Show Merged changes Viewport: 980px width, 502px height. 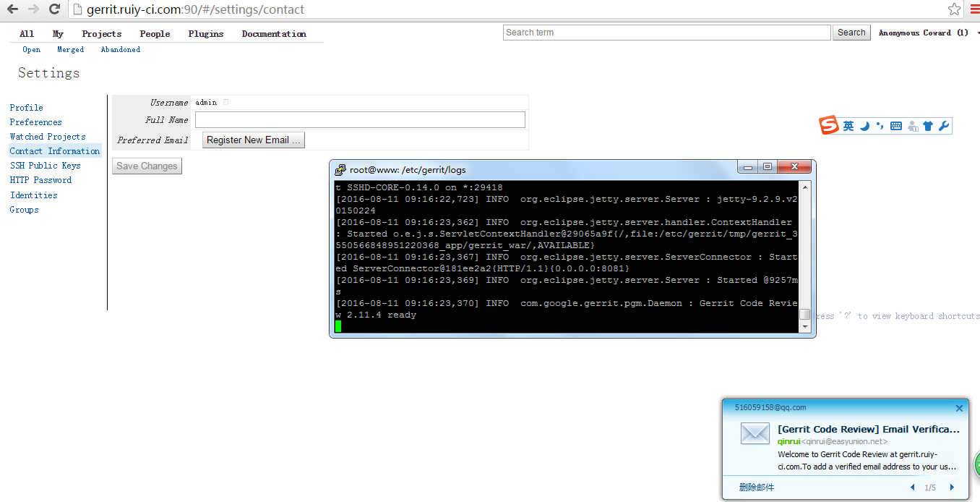[x=71, y=50]
